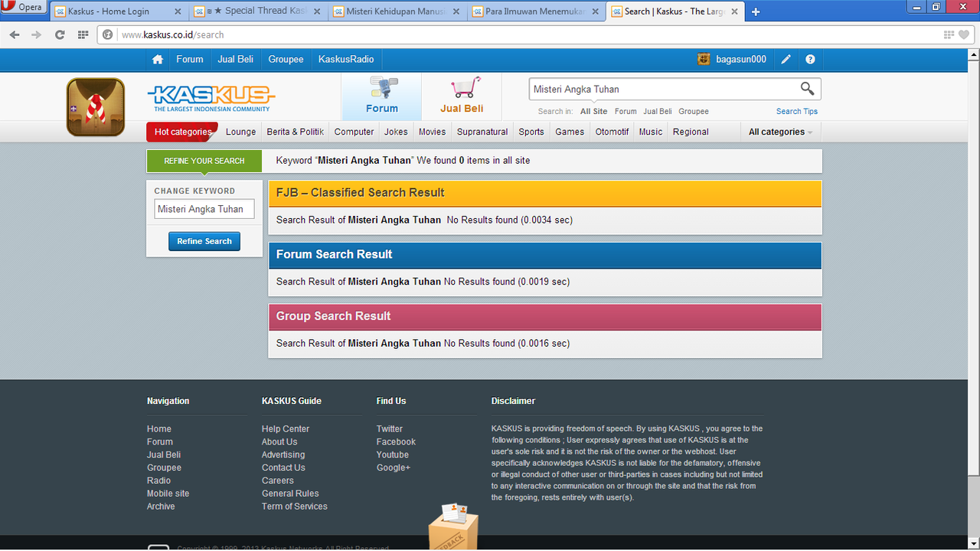
Task: Close the Special Thread Kaskus tab
Action: 318,11
